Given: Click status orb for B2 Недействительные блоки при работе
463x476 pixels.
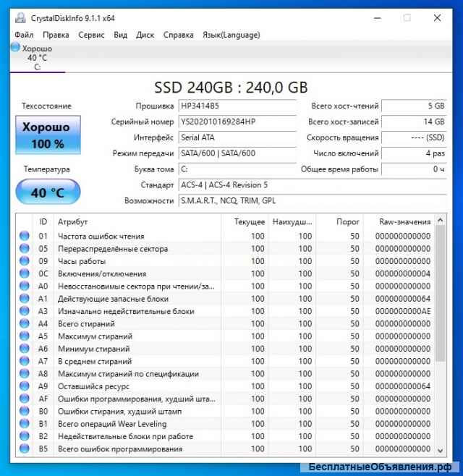Looking at the screenshot, I should pos(25,436).
